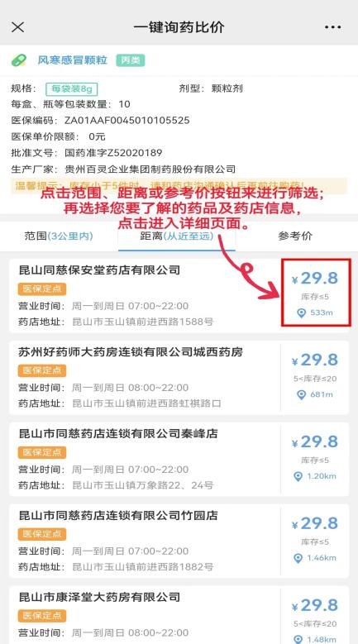This screenshot has height=644, width=358.
Task: Tap the red-boxed ¥29.8 price of first pharmacy
Action: click(x=316, y=279)
